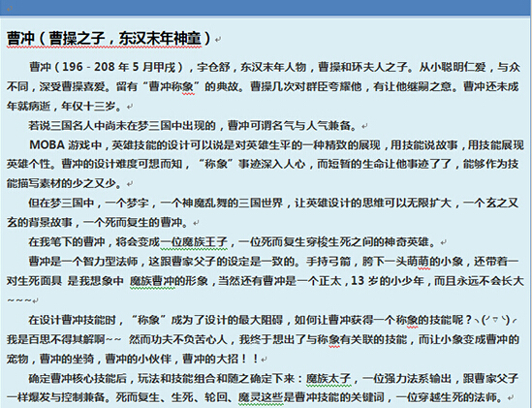Image resolution: width=532 pixels, height=408 pixels.
Task: Click the blue header bar above the document
Action: pyautogui.click(x=266, y=8)
